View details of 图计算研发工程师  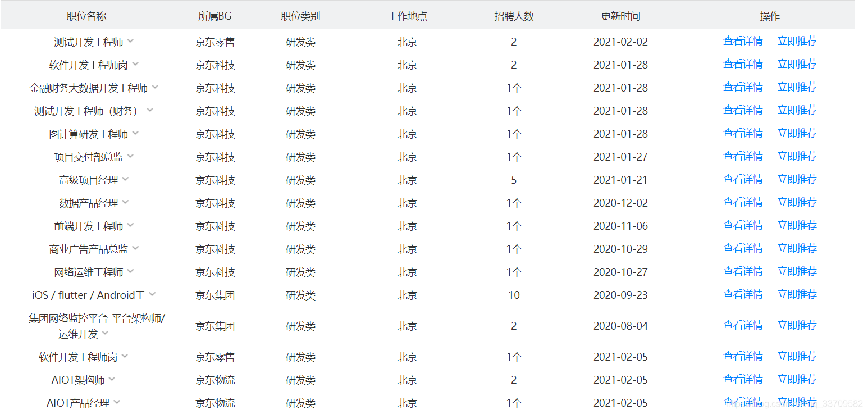point(743,133)
